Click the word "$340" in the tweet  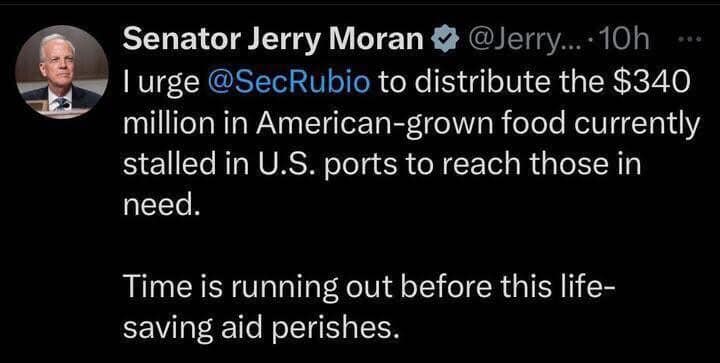point(658,82)
